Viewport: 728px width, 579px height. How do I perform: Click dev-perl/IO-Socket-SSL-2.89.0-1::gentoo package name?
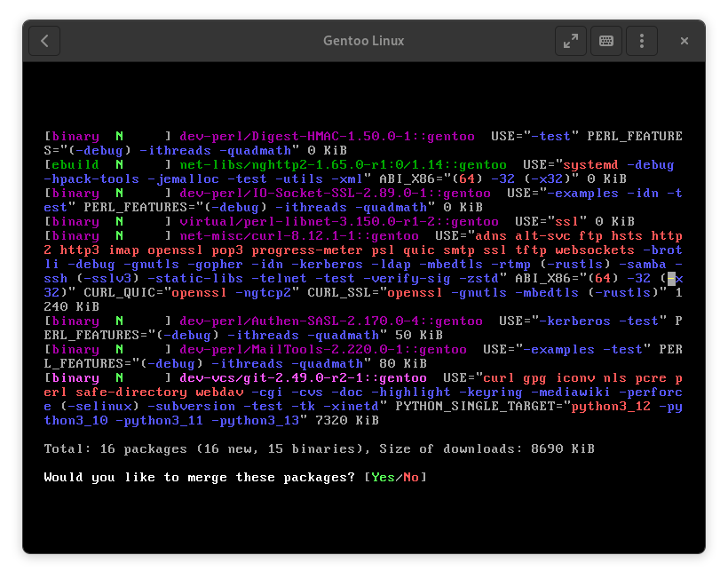click(335, 194)
